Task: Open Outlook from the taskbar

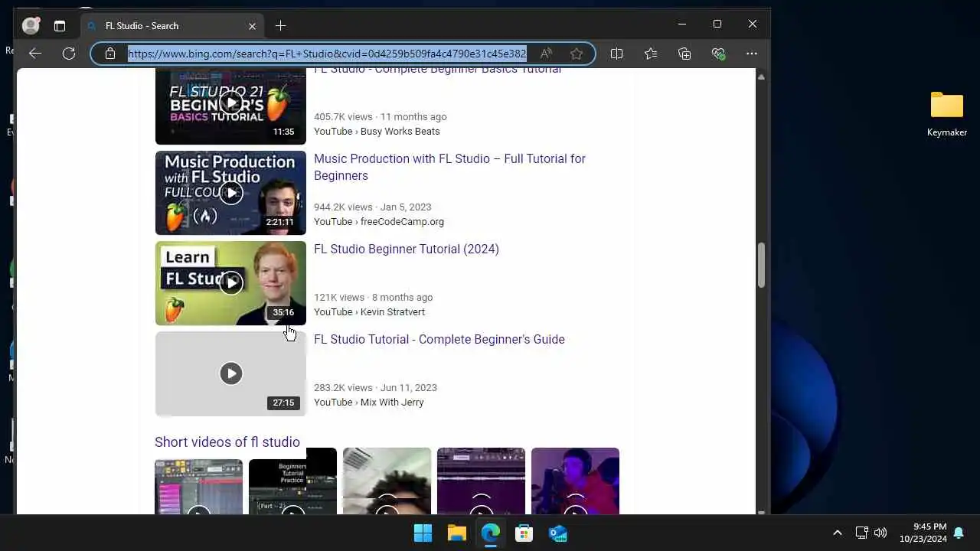Action: pyautogui.click(x=557, y=533)
